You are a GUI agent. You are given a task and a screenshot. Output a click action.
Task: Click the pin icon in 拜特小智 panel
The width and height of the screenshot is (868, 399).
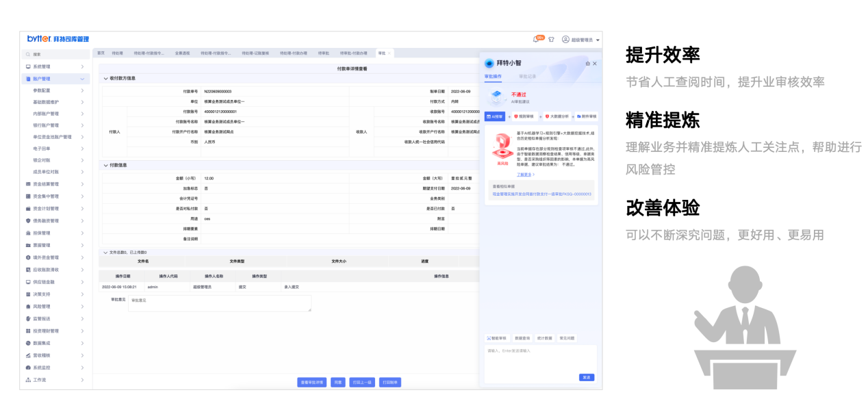coord(587,64)
